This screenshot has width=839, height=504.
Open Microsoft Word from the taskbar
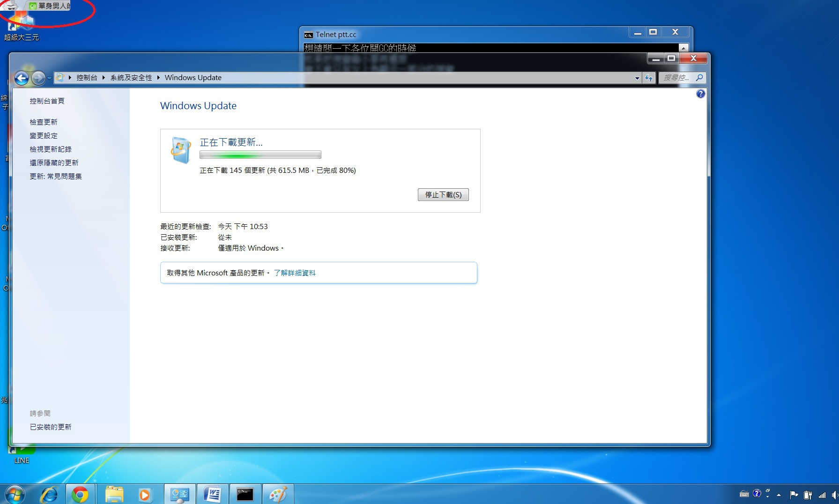tap(213, 495)
